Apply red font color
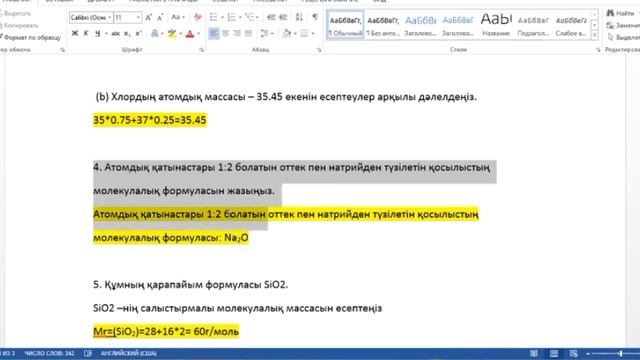This screenshot has height=360, width=640. click(190, 33)
